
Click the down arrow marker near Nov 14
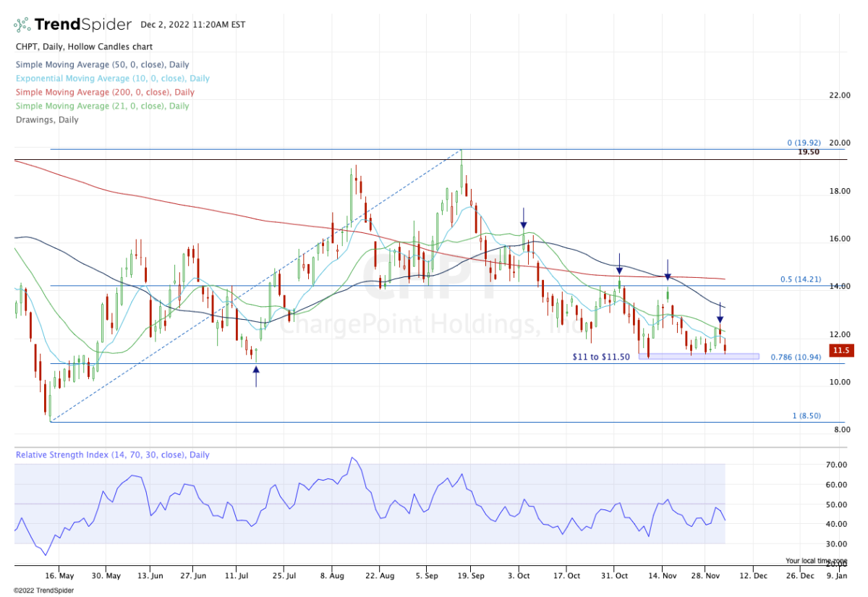pos(668,271)
